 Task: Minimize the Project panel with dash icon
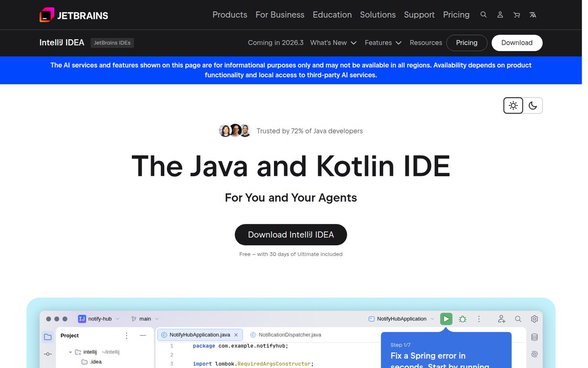point(143,336)
